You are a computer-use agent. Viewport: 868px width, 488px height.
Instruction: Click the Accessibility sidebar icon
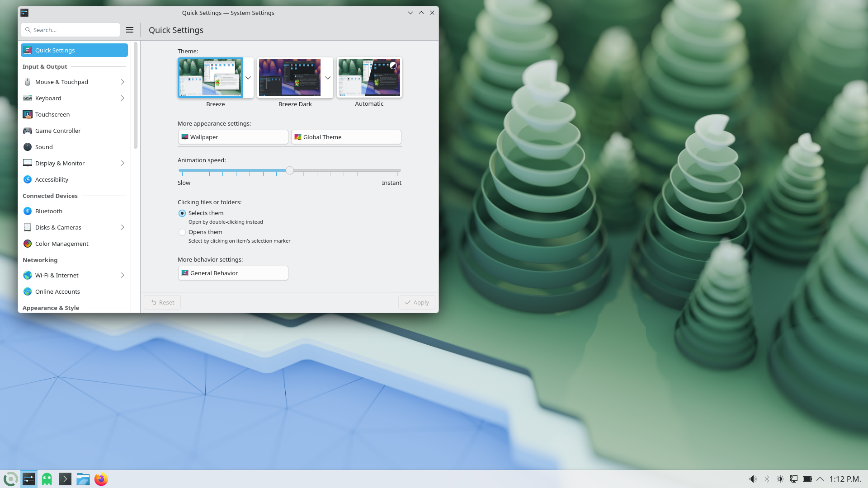(28, 179)
